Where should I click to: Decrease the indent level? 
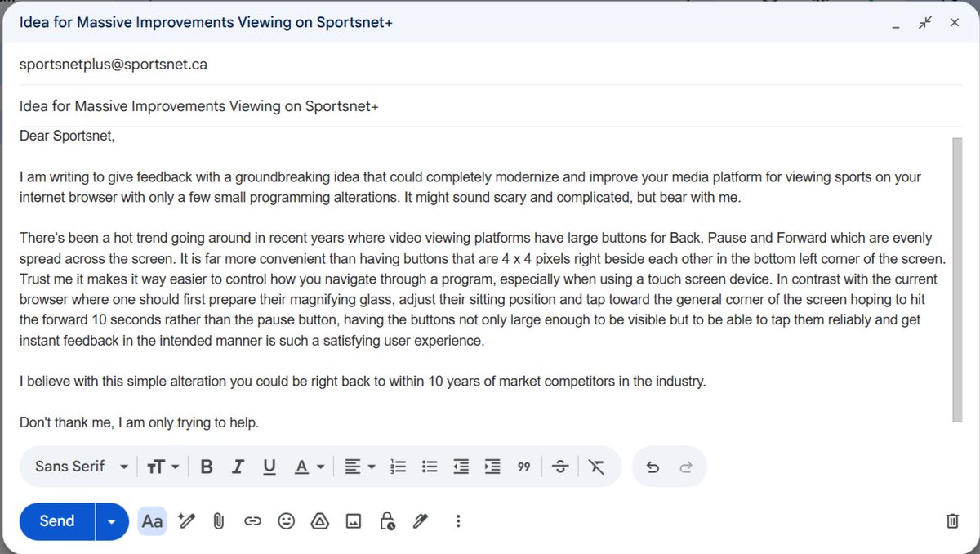(x=461, y=467)
